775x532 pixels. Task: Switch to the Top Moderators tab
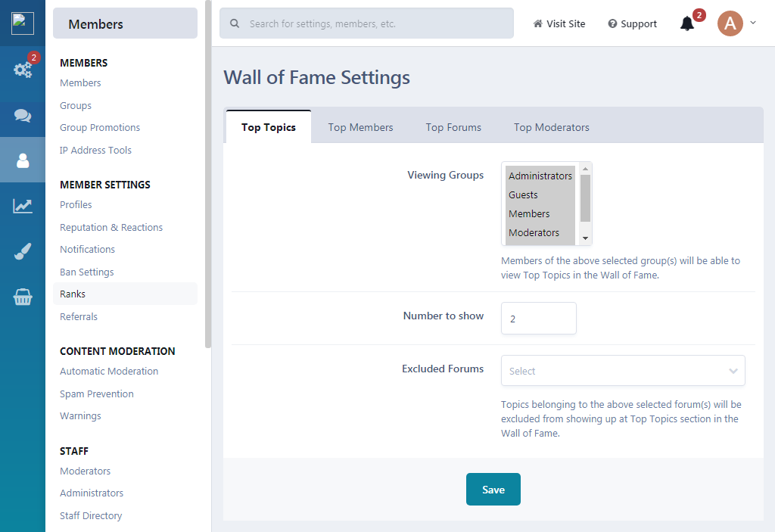click(x=551, y=128)
